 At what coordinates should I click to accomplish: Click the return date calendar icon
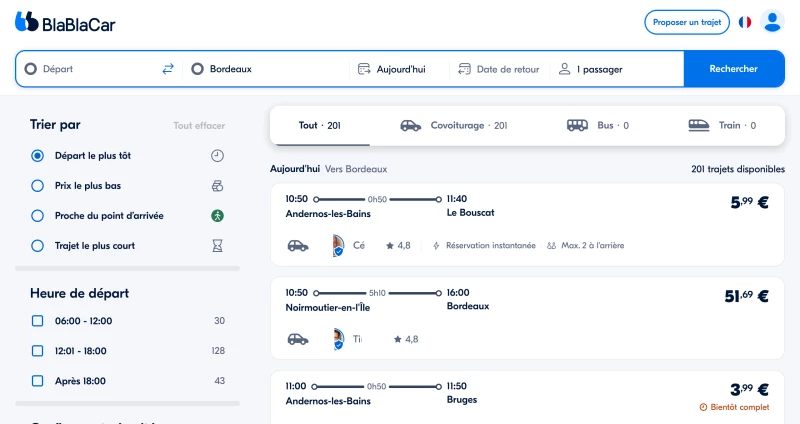464,69
